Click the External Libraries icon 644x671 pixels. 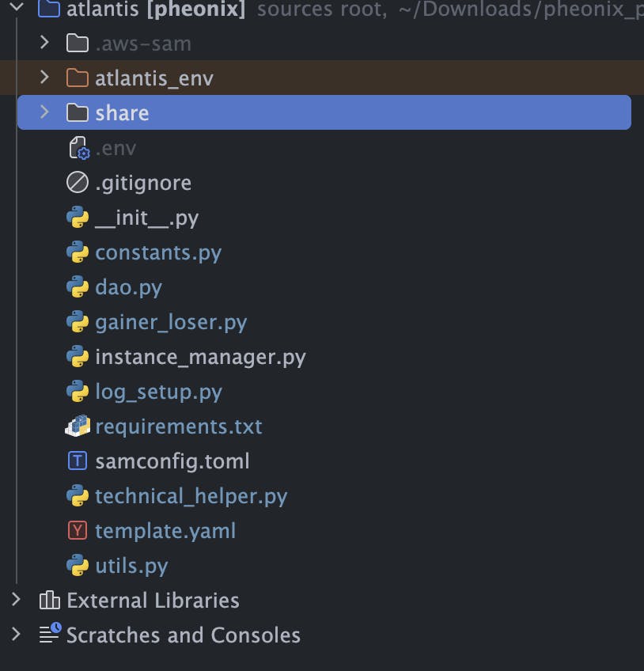[x=49, y=601]
